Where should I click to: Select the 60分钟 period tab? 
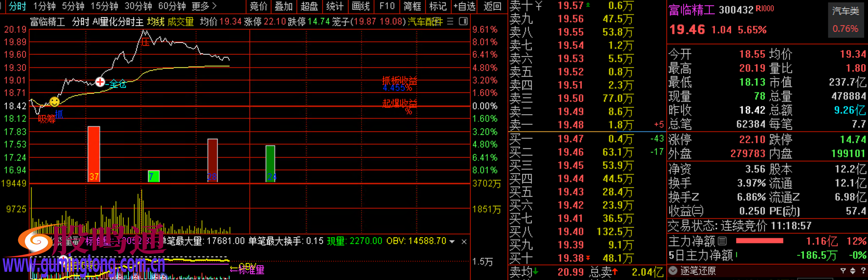click(172, 6)
